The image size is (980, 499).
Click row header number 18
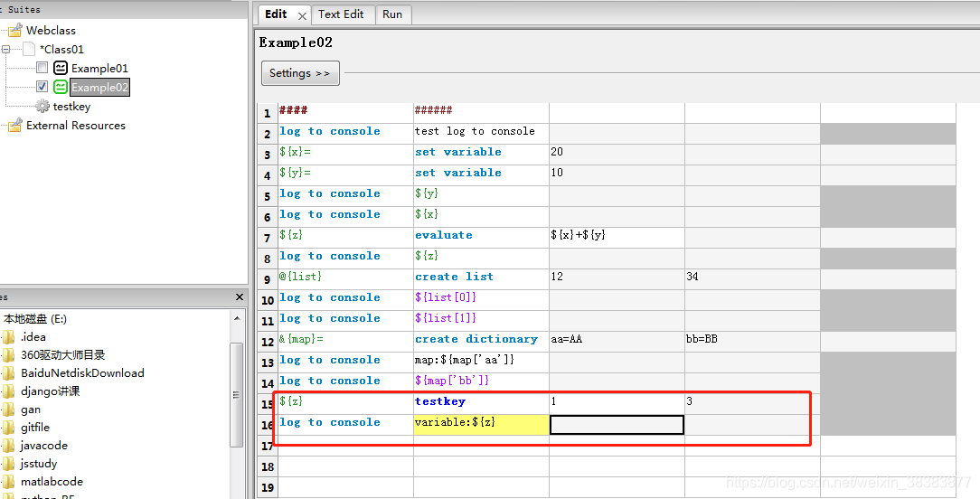268,466
